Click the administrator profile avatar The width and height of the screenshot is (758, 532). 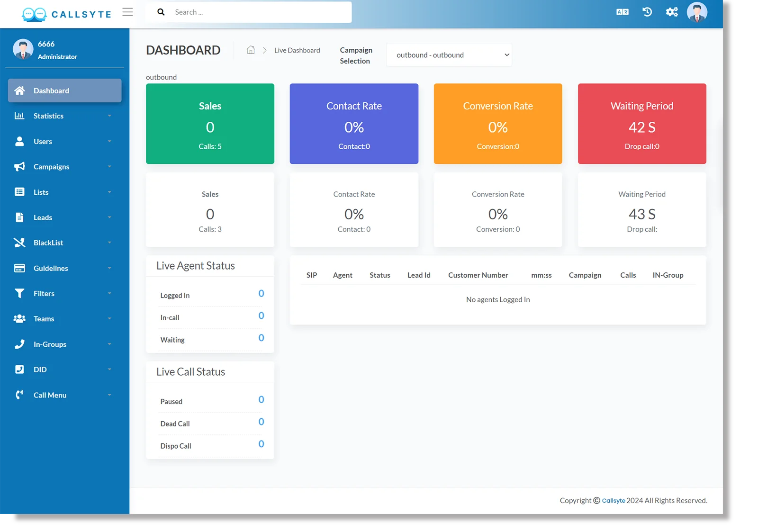(x=697, y=12)
